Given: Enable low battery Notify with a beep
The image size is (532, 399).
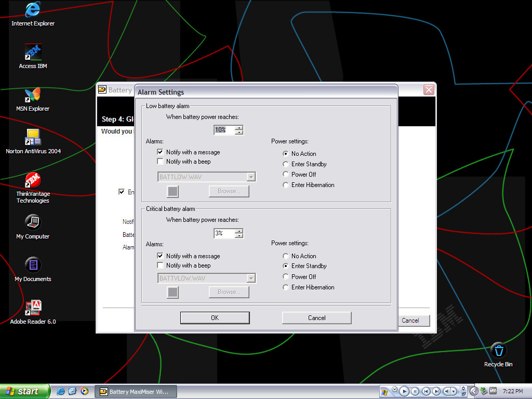Looking at the screenshot, I should (x=160, y=162).
